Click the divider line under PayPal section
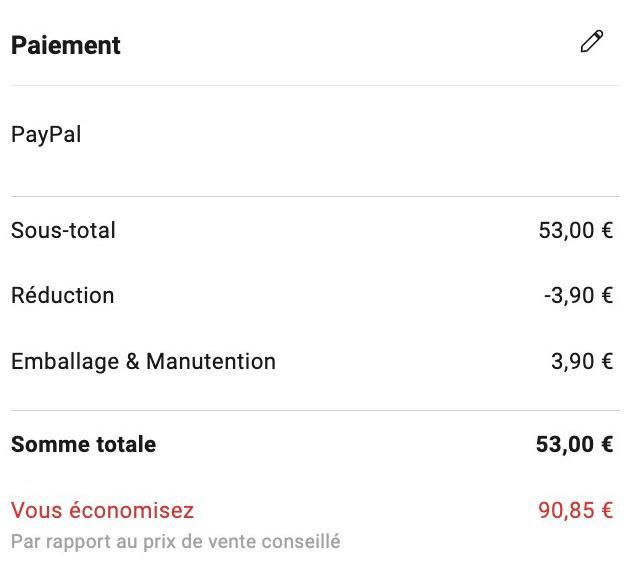The height and width of the screenshot is (588, 640). pos(315,196)
